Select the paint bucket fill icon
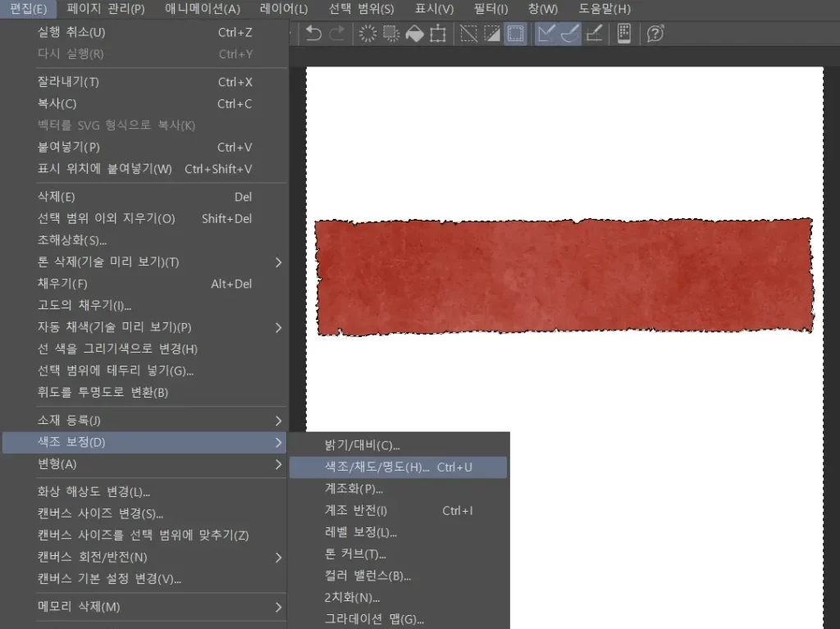 pos(414,34)
